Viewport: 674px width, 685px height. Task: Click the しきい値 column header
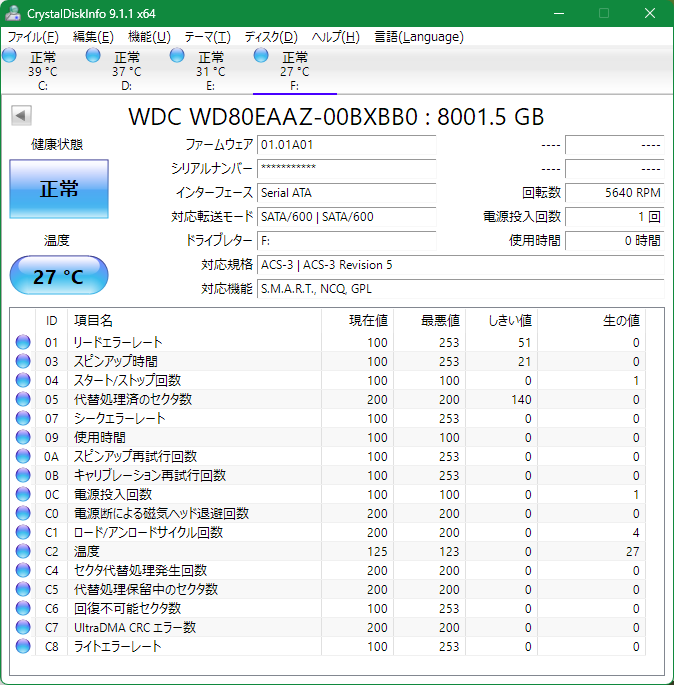(501, 321)
